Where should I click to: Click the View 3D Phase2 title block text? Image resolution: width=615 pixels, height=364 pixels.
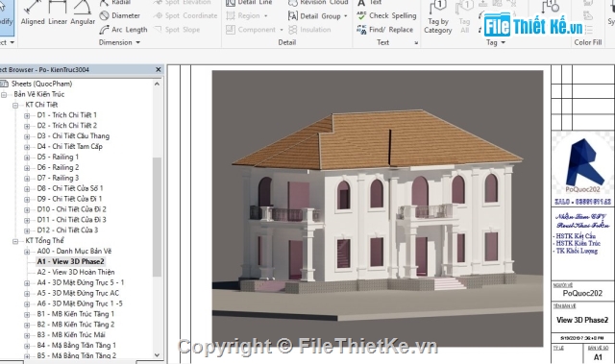tap(582, 320)
